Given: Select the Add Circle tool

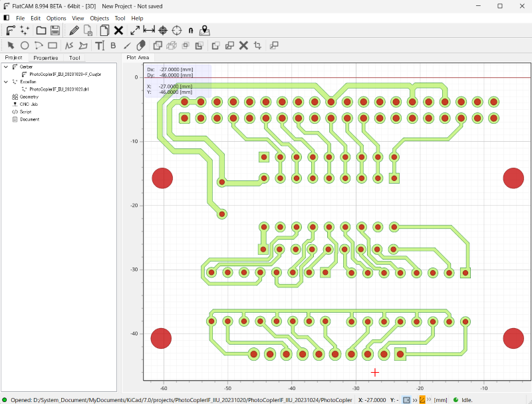Looking at the screenshot, I should click(25, 45).
